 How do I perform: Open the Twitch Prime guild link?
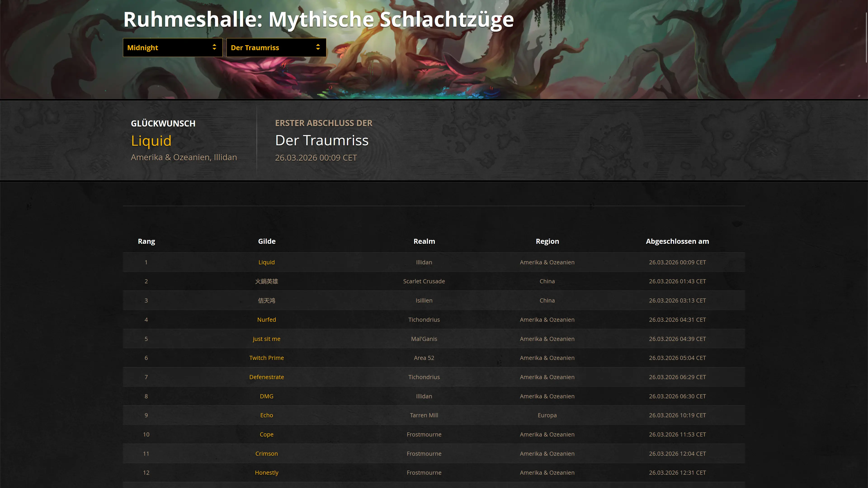tap(266, 358)
